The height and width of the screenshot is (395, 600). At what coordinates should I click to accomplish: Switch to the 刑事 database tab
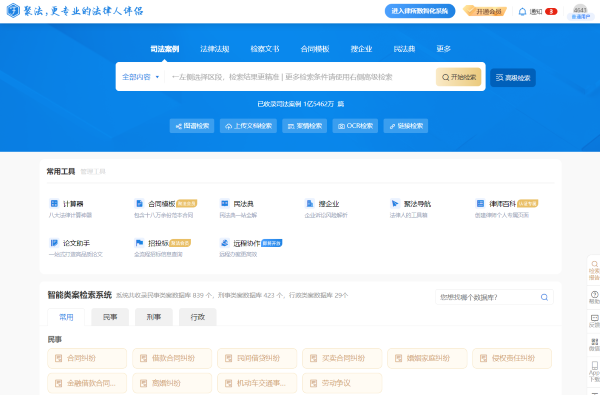pyautogui.click(x=154, y=317)
